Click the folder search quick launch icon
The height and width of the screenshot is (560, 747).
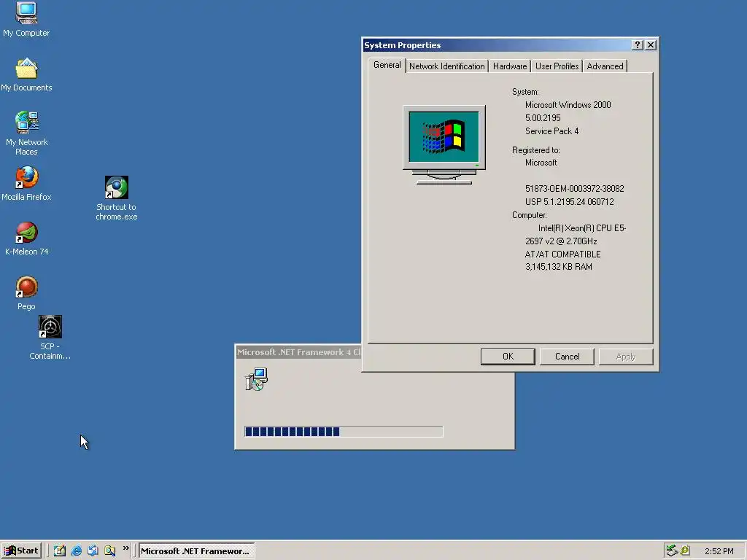pos(109,551)
